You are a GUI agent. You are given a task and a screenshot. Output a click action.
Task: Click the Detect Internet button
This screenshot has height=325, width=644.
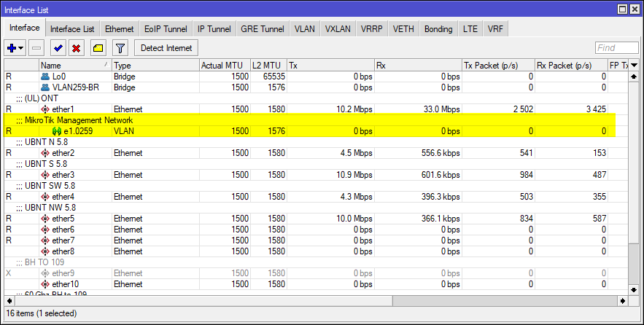[x=166, y=48]
